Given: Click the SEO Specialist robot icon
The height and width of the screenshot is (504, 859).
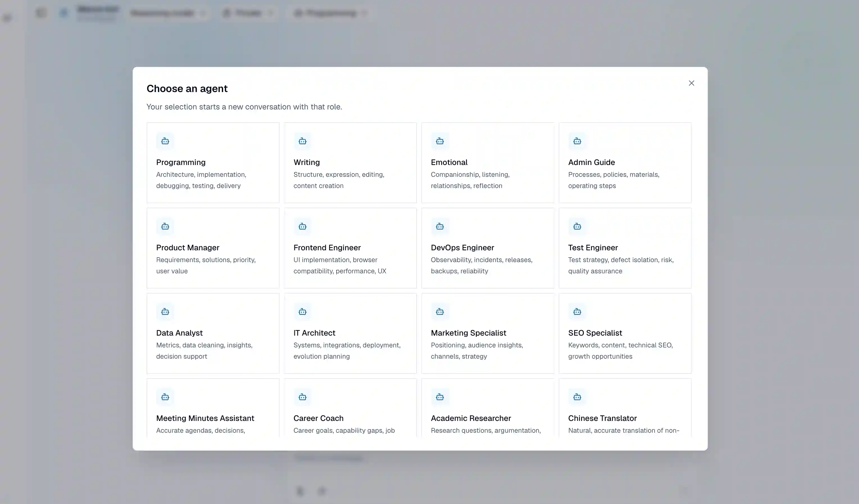Looking at the screenshot, I should (577, 311).
